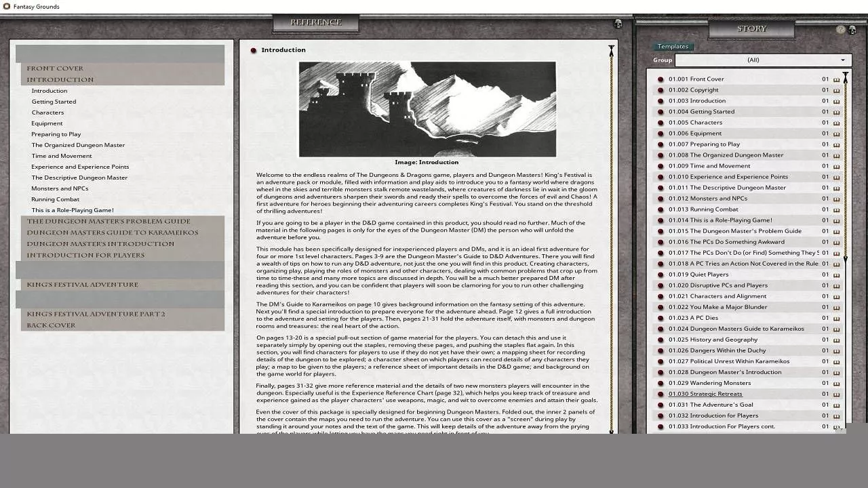Expand Introduction for Players chapter
868x488 pixels.
[x=85, y=256]
